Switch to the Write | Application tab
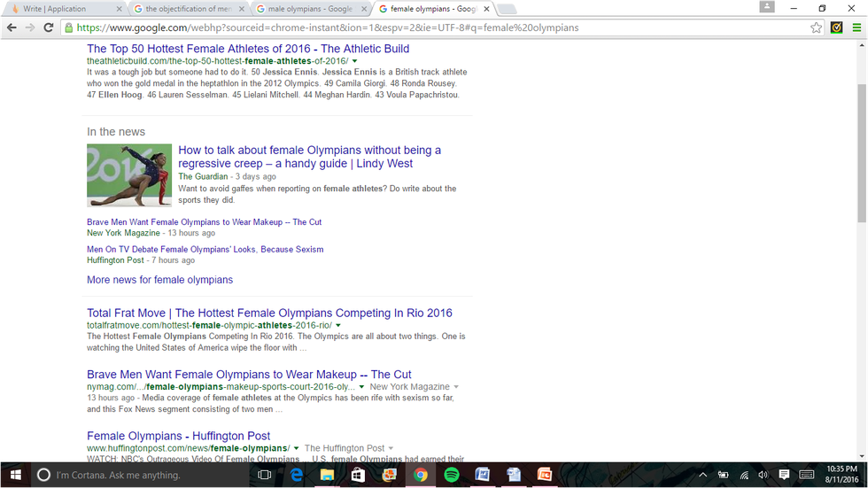Viewport: 868px width, 488px height. coord(62,9)
